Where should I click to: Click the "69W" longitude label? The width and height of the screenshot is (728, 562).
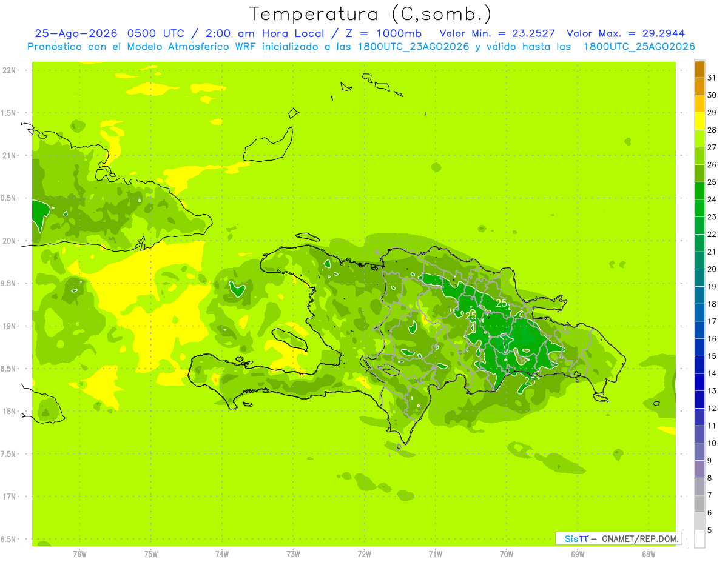coord(578,554)
